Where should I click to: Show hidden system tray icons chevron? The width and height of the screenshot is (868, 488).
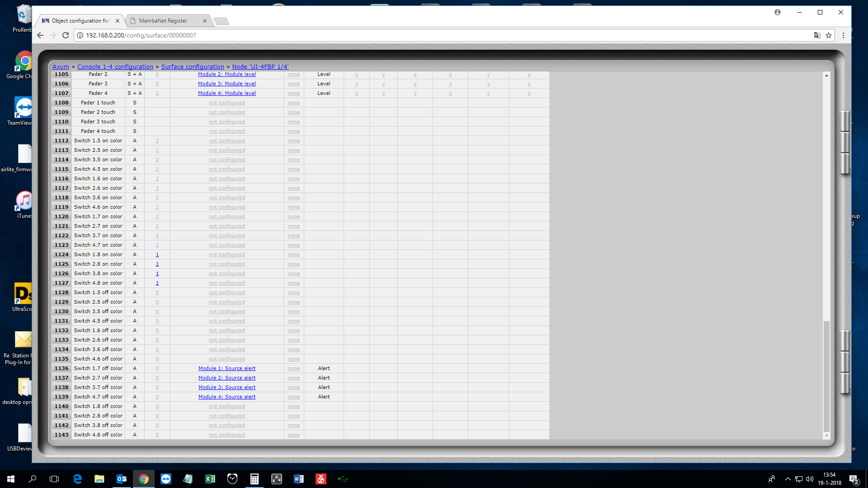coord(788,479)
